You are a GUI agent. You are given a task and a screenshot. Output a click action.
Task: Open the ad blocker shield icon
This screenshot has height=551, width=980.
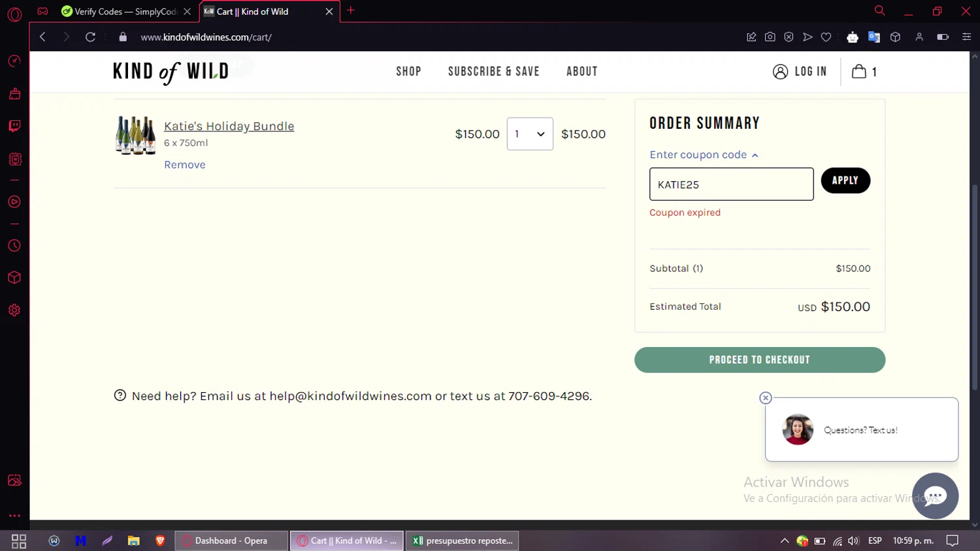pyautogui.click(x=789, y=37)
